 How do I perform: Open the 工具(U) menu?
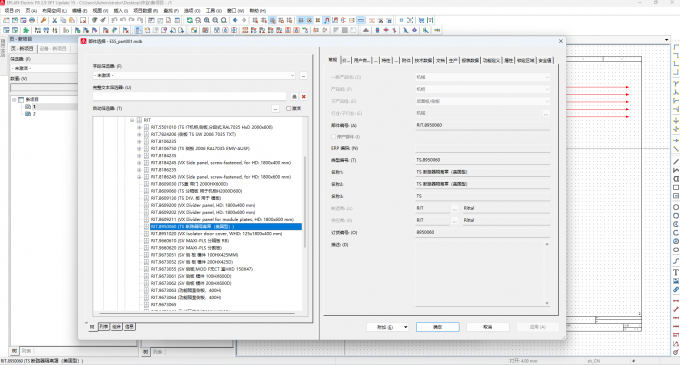tap(213, 10)
